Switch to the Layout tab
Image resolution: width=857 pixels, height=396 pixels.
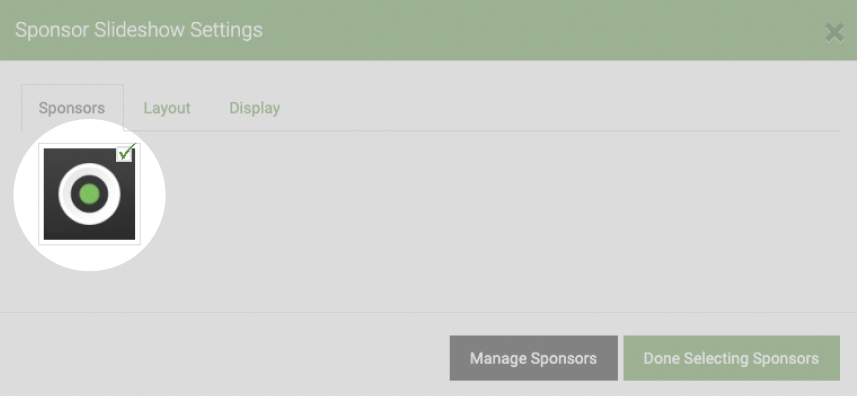(x=167, y=108)
